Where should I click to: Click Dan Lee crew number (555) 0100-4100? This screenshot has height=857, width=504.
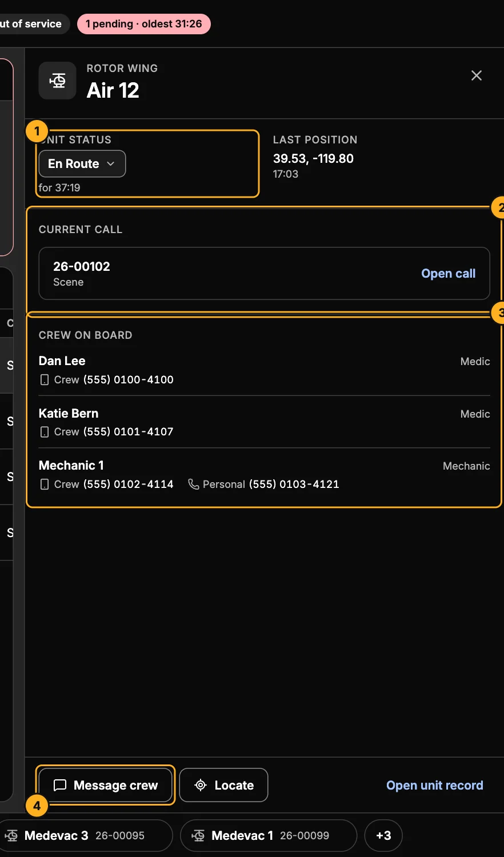tap(129, 380)
